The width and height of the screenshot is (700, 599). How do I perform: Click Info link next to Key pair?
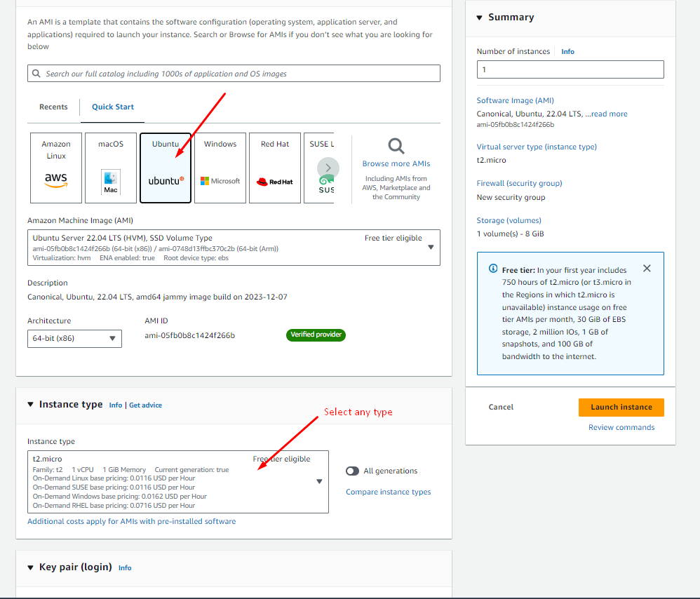(x=125, y=567)
